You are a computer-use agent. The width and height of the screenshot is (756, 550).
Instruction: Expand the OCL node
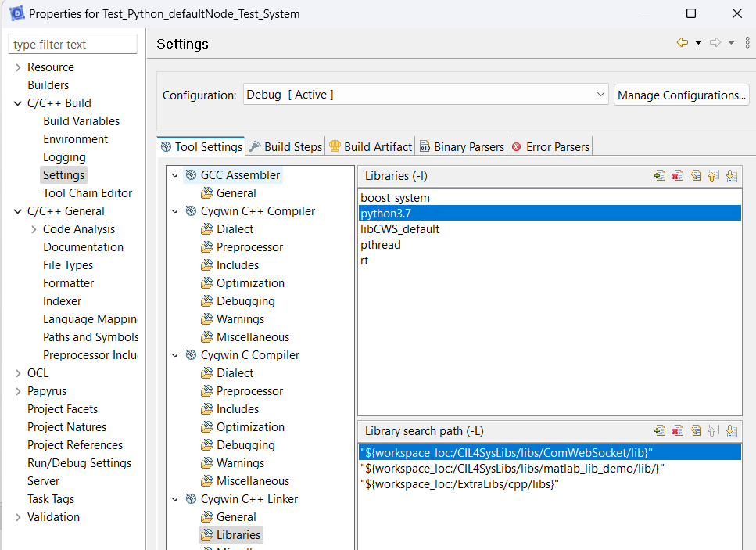point(18,373)
